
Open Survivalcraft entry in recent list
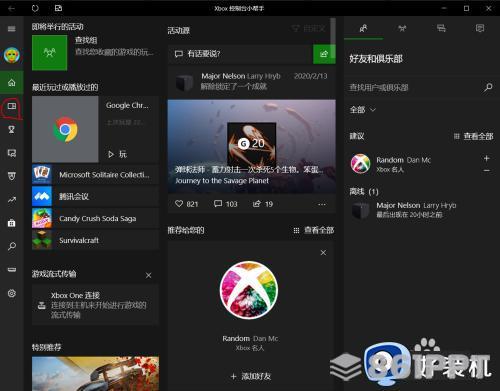(95, 240)
